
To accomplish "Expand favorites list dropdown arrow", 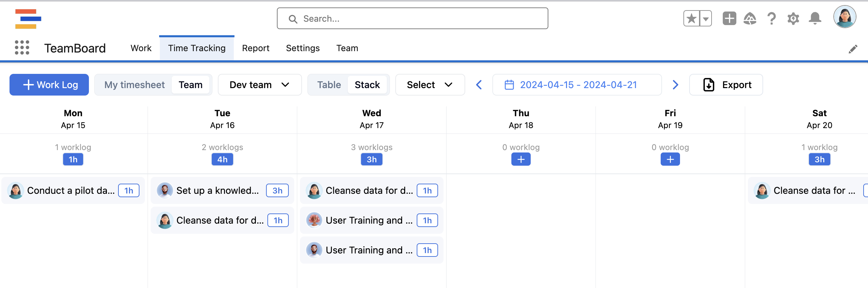I will click(706, 19).
